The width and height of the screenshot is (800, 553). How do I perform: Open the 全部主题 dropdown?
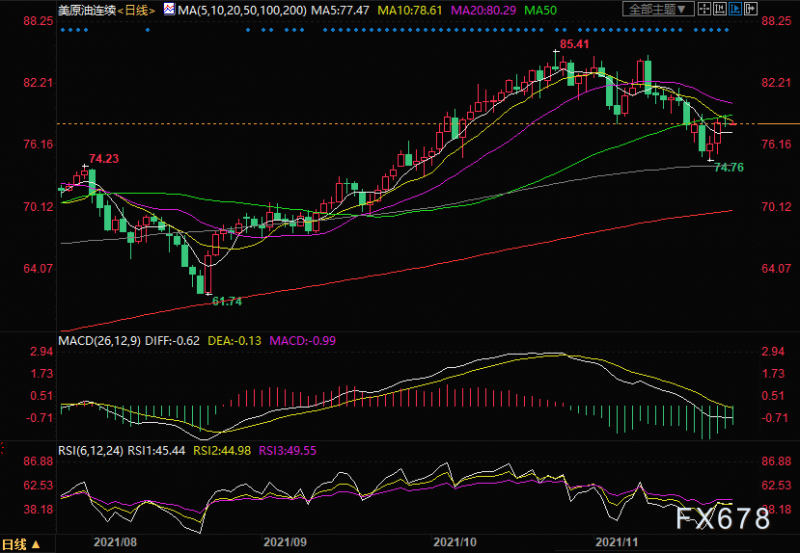(x=658, y=9)
